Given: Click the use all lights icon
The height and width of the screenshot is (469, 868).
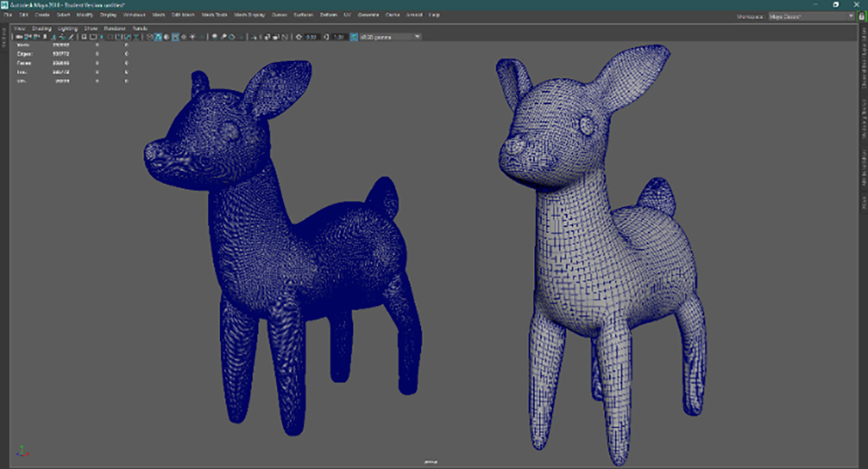Looking at the screenshot, I should pyautogui.click(x=192, y=37).
